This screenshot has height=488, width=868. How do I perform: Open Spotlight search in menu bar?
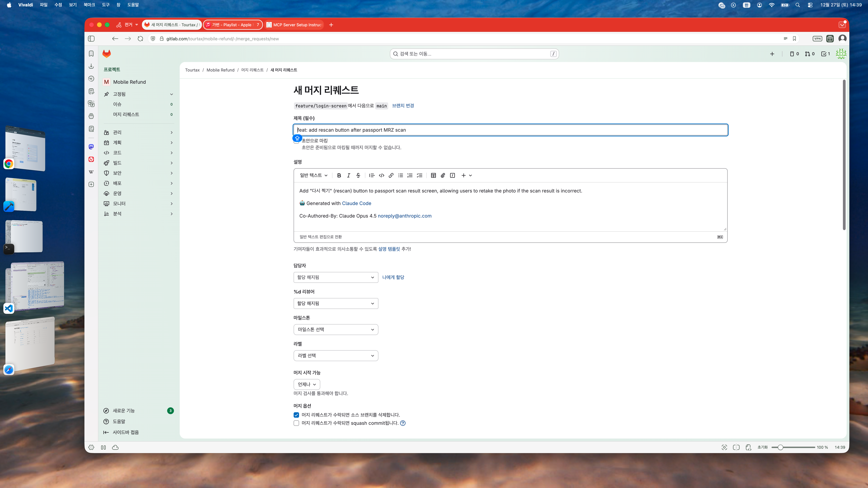tap(797, 5)
